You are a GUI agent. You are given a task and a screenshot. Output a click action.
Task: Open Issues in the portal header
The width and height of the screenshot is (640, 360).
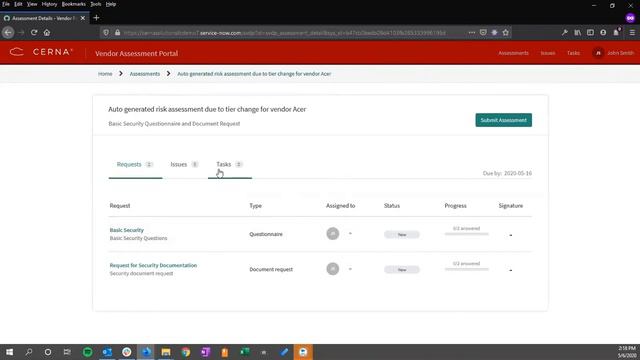pyautogui.click(x=548, y=53)
